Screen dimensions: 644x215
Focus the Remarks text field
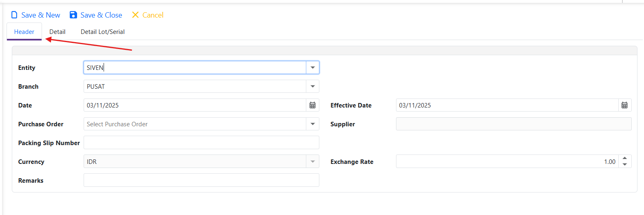coord(201,180)
